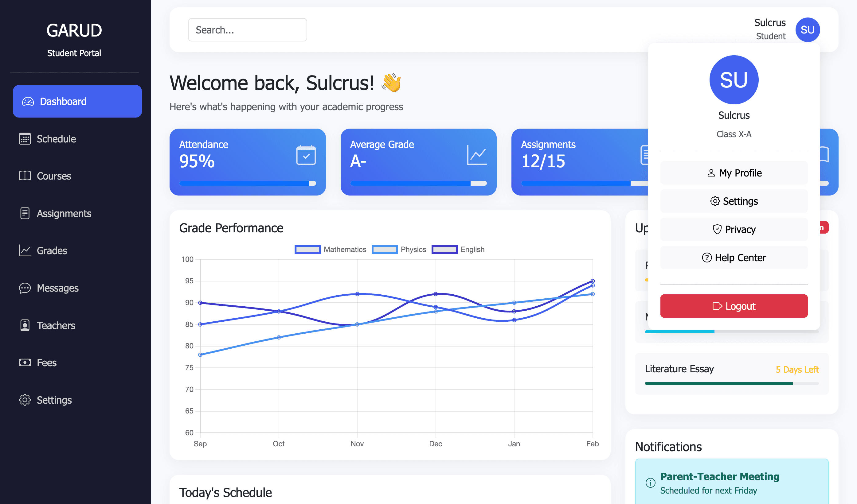Click the Class X-A text in dropdown
This screenshot has width=857, height=504.
pos(734,134)
